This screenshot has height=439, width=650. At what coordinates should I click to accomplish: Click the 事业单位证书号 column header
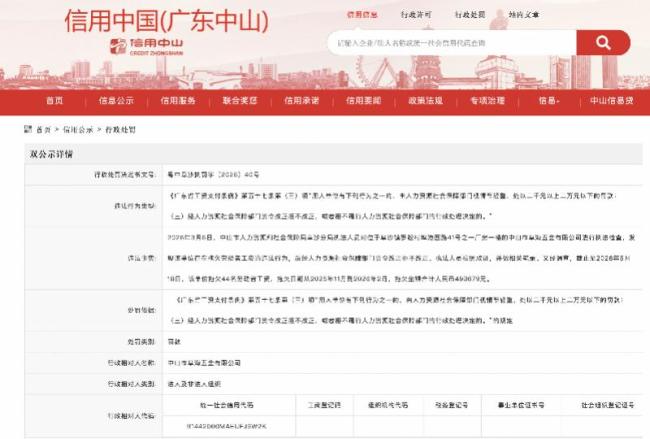tap(521, 405)
